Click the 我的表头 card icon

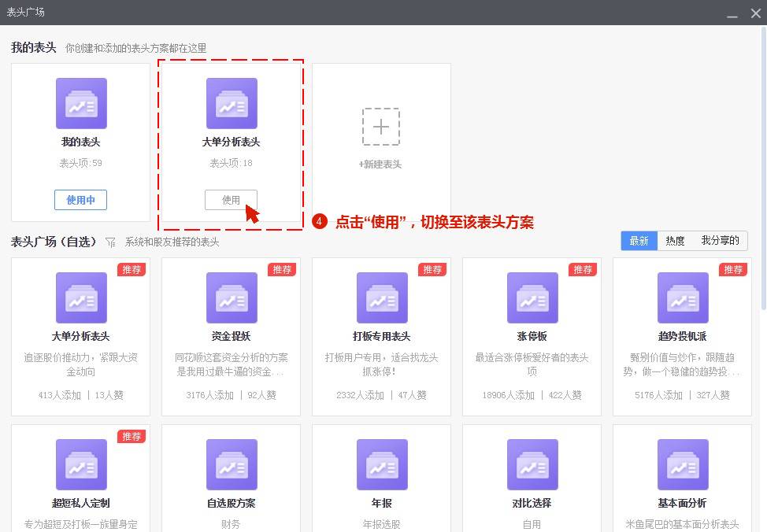coord(81,103)
